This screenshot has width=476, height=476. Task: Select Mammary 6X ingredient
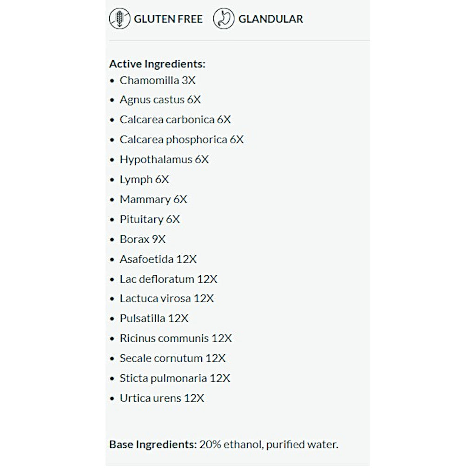click(153, 200)
